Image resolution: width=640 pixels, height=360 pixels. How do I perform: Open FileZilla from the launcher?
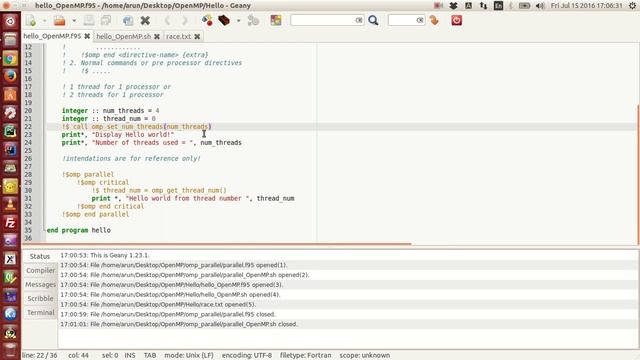(10, 223)
